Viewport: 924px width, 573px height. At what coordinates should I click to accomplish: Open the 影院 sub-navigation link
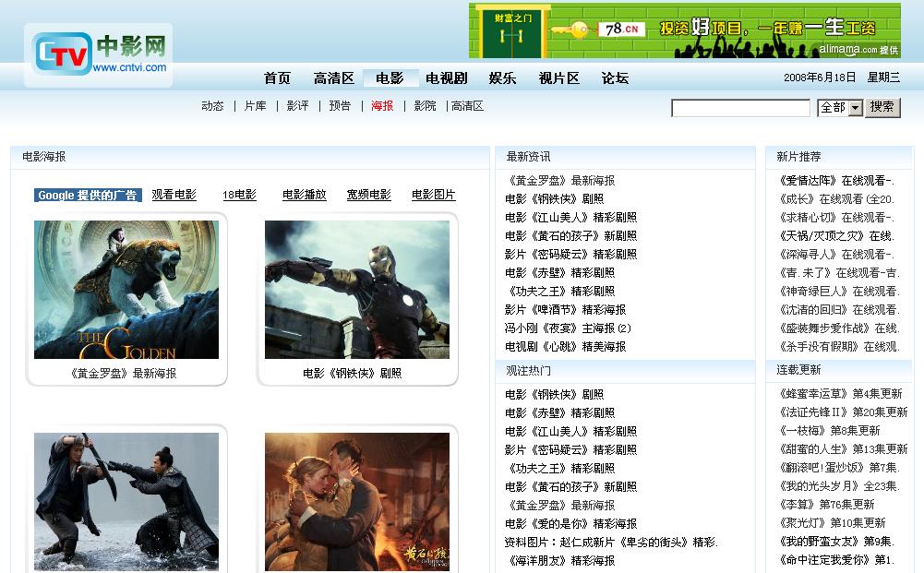pyautogui.click(x=425, y=106)
